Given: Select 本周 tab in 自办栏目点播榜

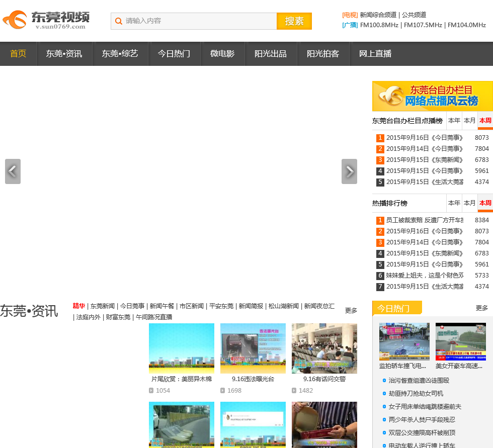Looking at the screenshot, I should 485,120.
